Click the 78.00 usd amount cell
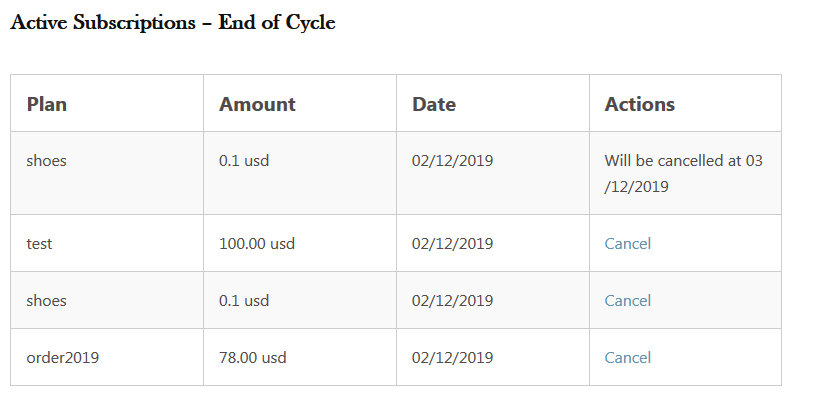This screenshot has width=827, height=412. [252, 357]
